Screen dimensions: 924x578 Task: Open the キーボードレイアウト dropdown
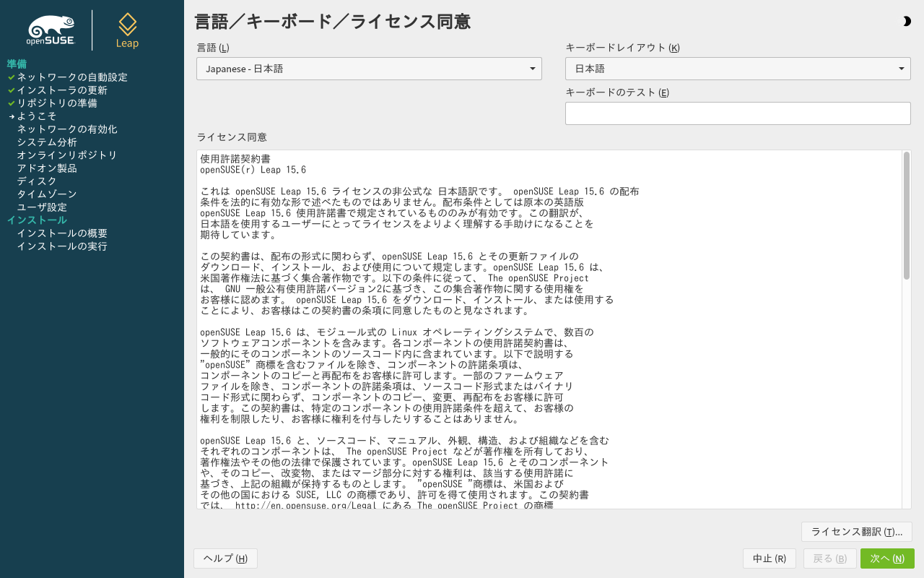click(738, 69)
